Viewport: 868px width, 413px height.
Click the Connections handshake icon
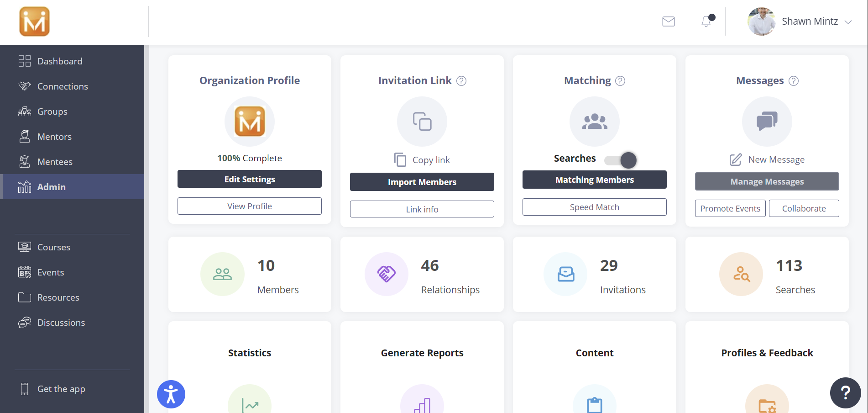tap(25, 86)
